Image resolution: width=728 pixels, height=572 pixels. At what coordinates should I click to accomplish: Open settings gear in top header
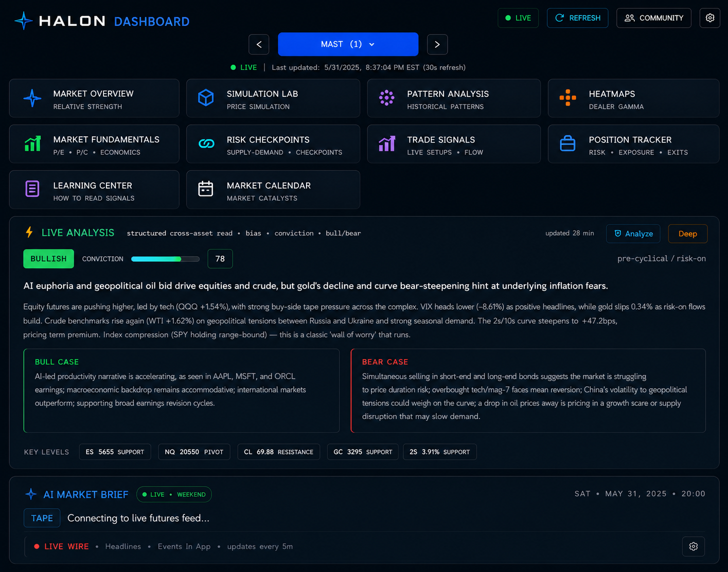click(709, 18)
